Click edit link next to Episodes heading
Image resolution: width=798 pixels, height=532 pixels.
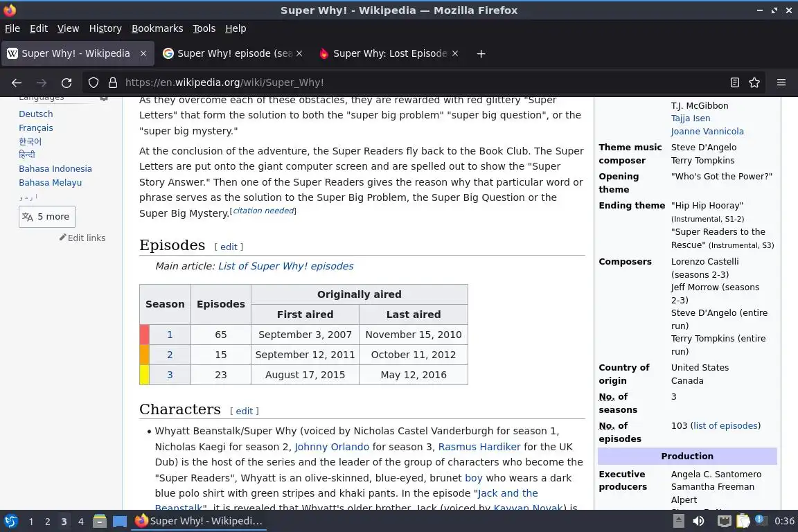coord(229,247)
